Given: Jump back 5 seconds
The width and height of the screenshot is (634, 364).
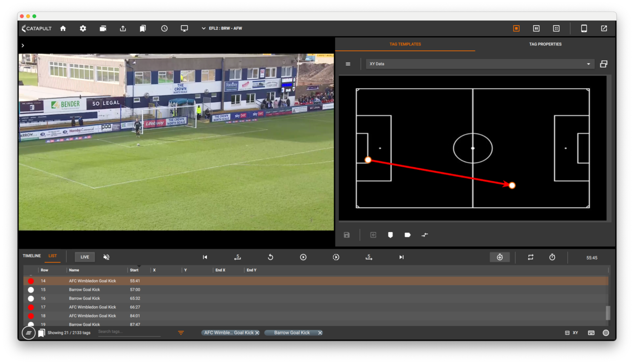Looking at the screenshot, I should (x=238, y=257).
